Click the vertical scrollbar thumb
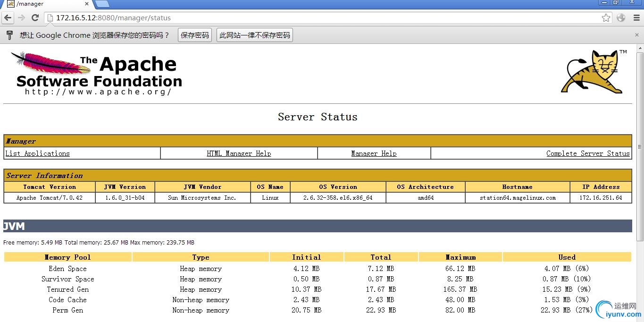The width and height of the screenshot is (644, 322). [x=640, y=146]
